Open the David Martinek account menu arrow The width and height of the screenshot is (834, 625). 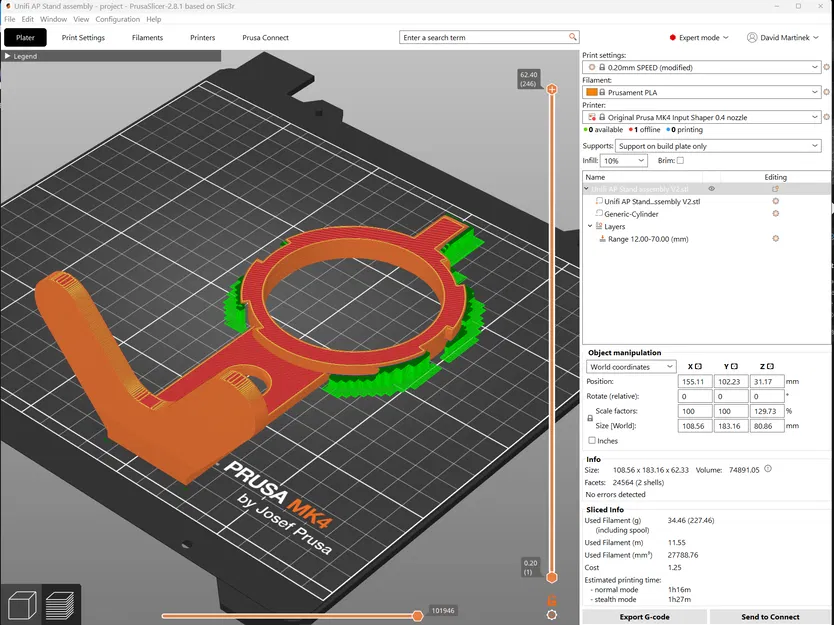point(816,38)
